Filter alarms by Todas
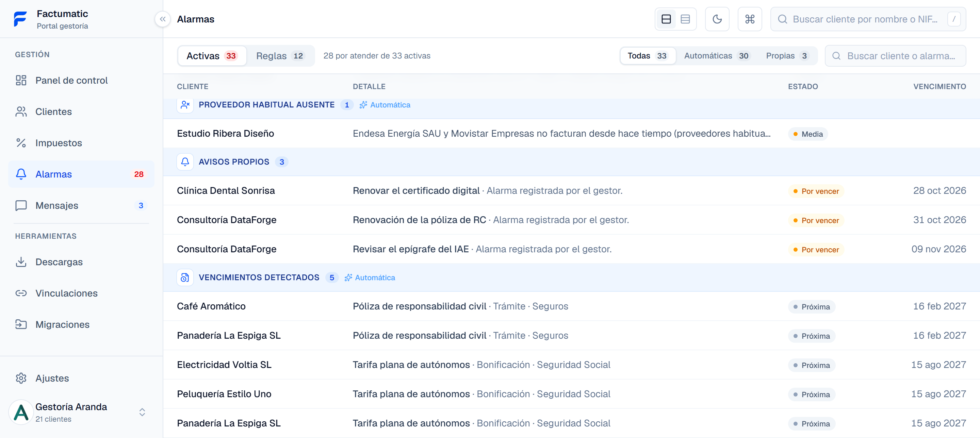 pyautogui.click(x=648, y=56)
